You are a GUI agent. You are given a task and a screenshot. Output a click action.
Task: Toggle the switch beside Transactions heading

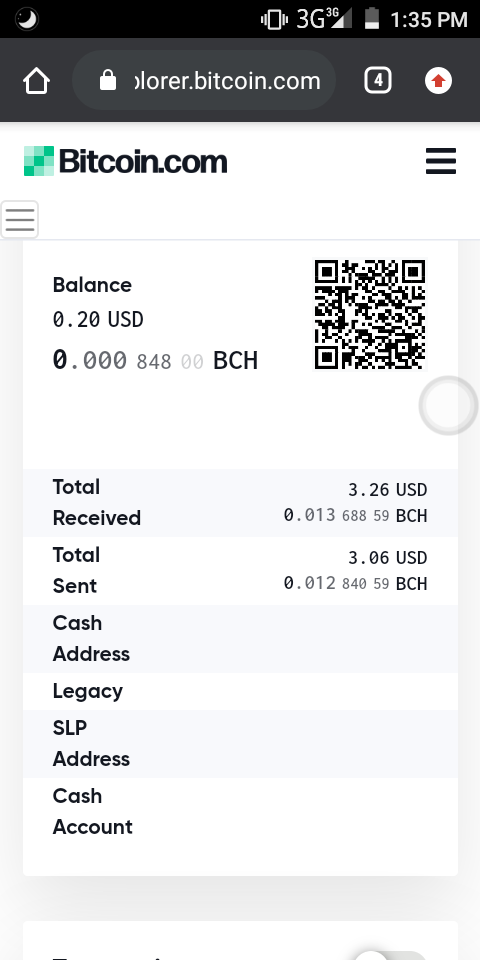point(392,955)
